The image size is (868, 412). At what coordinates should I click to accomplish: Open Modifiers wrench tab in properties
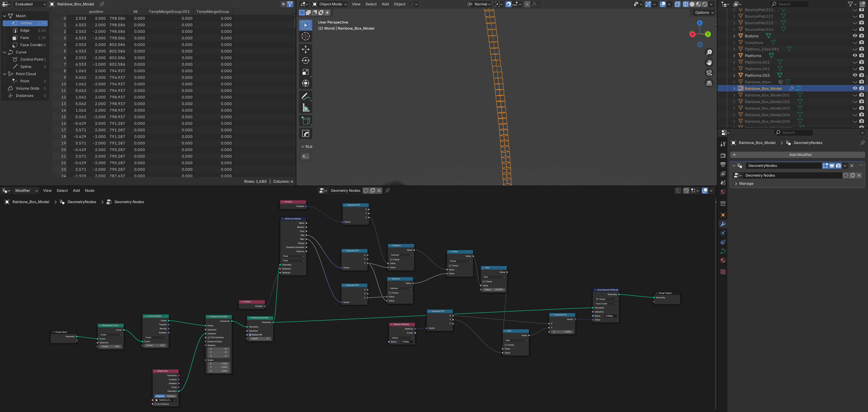(x=723, y=224)
